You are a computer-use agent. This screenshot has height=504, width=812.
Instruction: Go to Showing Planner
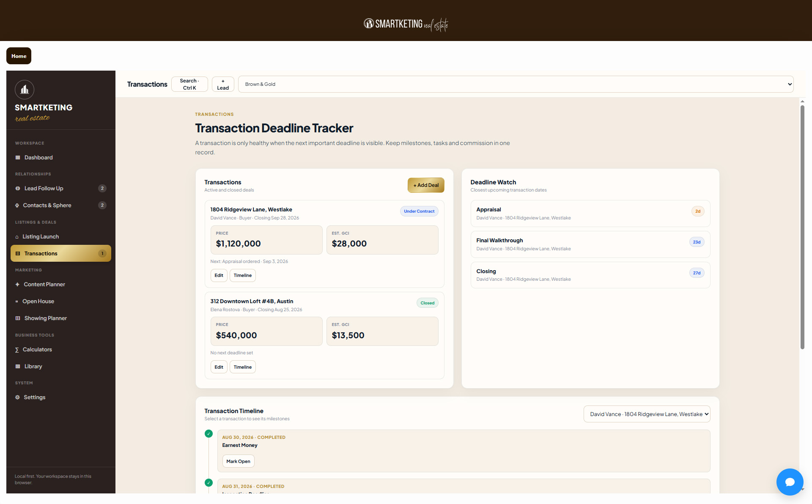61,318
